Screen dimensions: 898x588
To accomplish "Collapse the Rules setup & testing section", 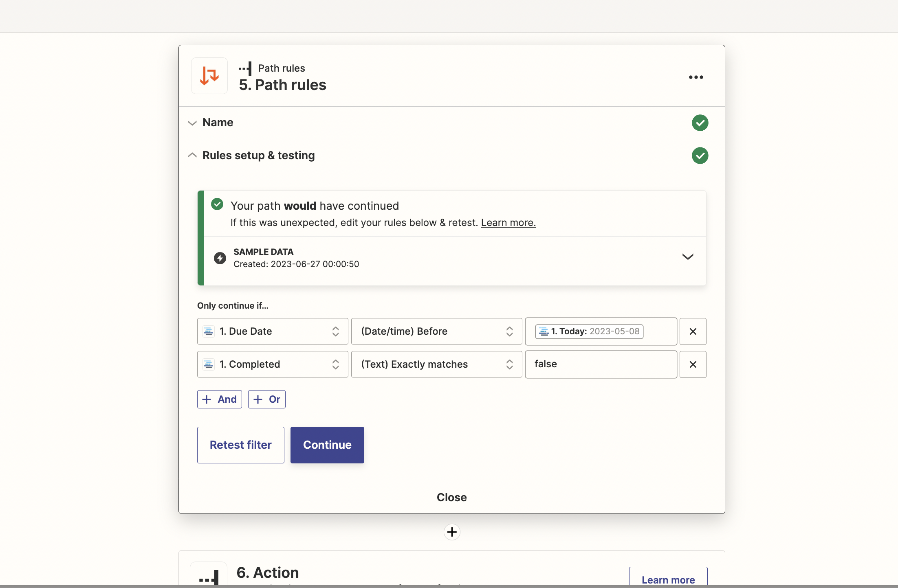I will [192, 155].
